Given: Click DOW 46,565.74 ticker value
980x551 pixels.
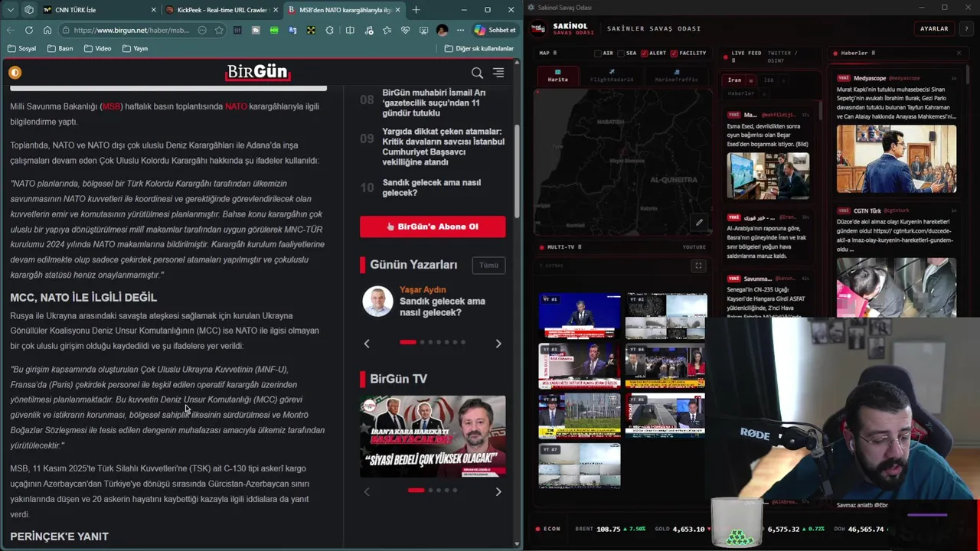Looking at the screenshot, I should pyautogui.click(x=867, y=529).
